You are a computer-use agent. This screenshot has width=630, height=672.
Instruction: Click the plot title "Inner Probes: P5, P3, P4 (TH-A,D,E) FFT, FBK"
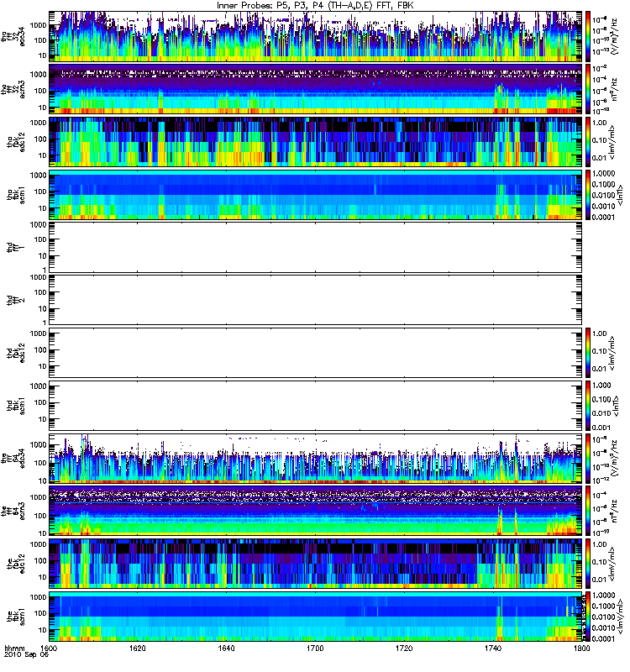[x=315, y=6]
